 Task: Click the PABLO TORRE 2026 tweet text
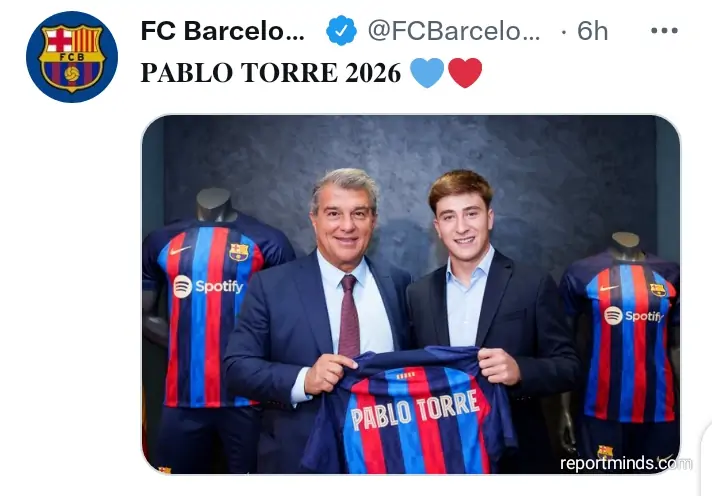click(x=271, y=73)
